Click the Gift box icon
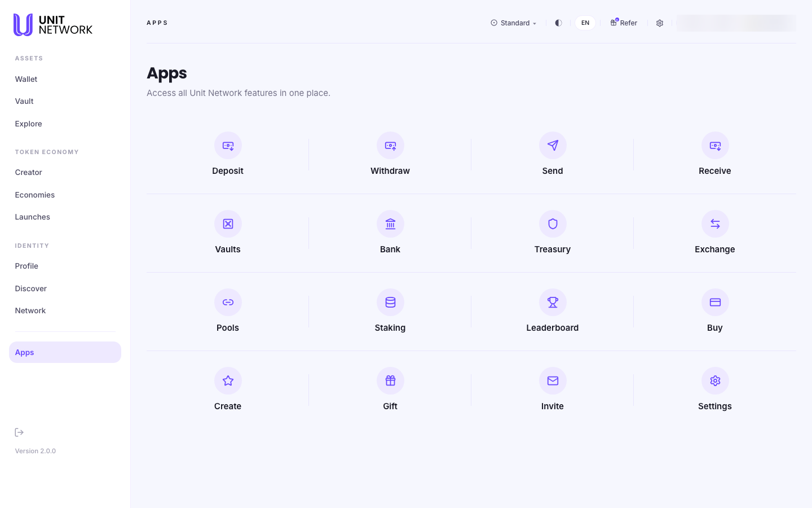This screenshot has height=508, width=812. tap(390, 381)
